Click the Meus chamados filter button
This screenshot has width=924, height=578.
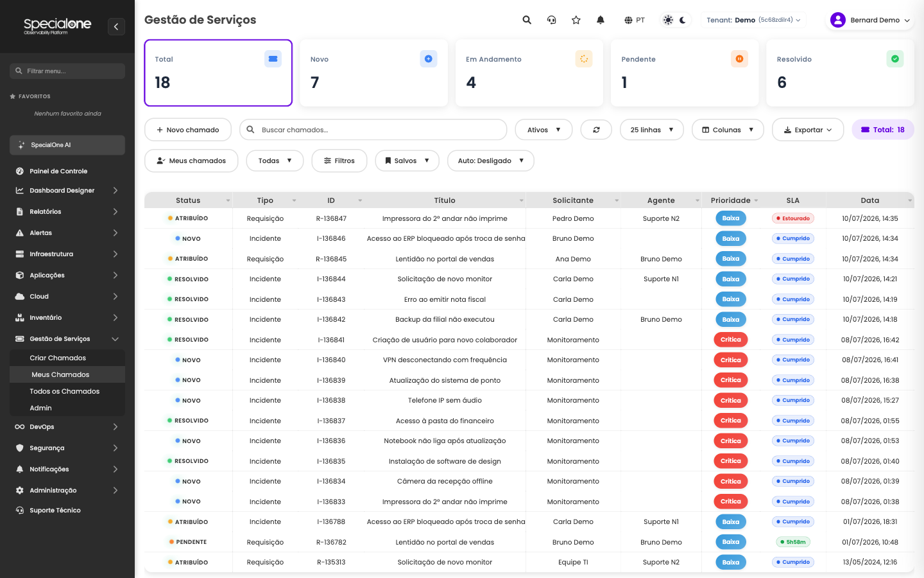pos(191,161)
